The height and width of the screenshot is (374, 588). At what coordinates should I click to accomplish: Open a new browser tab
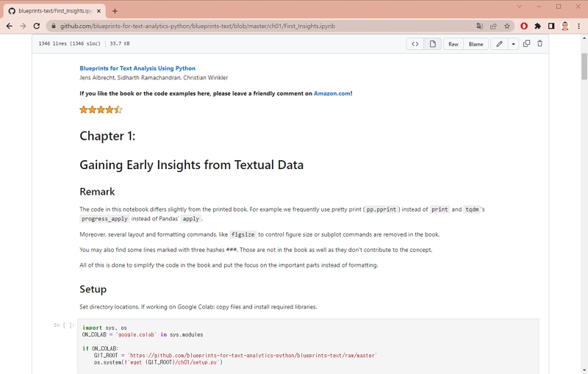[115, 11]
